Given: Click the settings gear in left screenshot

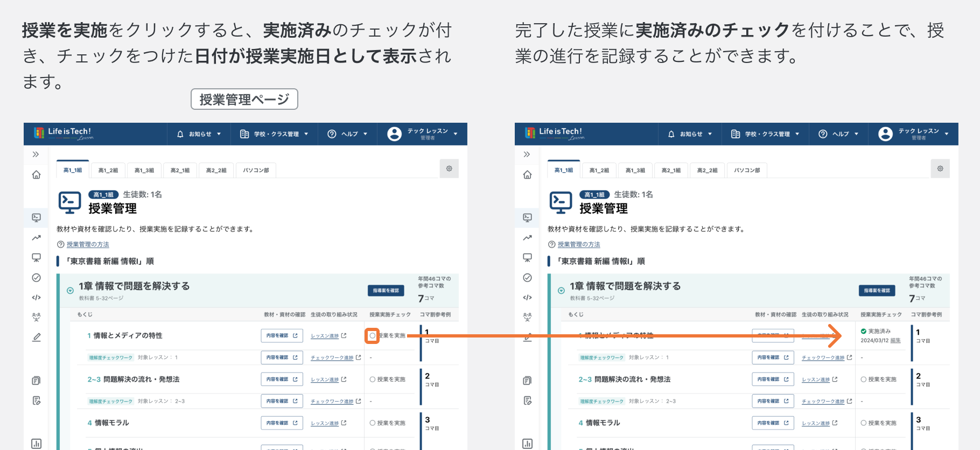Looking at the screenshot, I should tap(449, 168).
